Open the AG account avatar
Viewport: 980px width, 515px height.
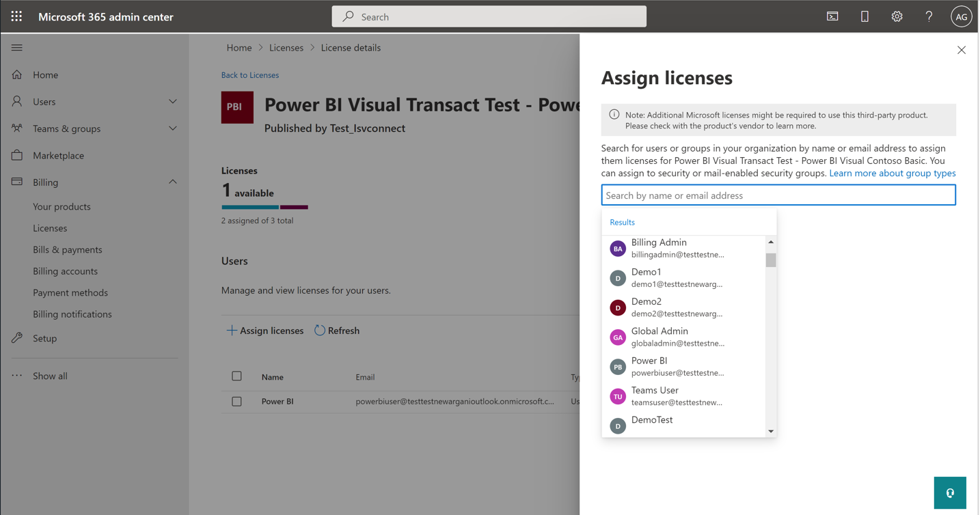pos(961,16)
